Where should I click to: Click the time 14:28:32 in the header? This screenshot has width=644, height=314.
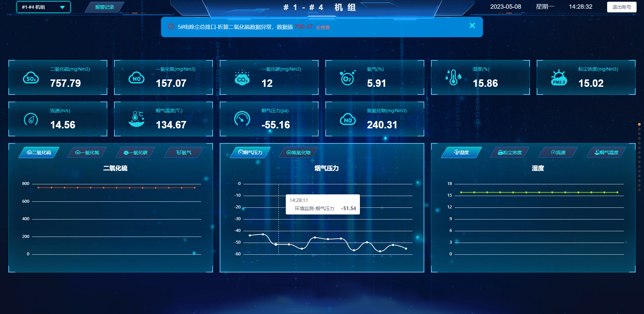581,7
